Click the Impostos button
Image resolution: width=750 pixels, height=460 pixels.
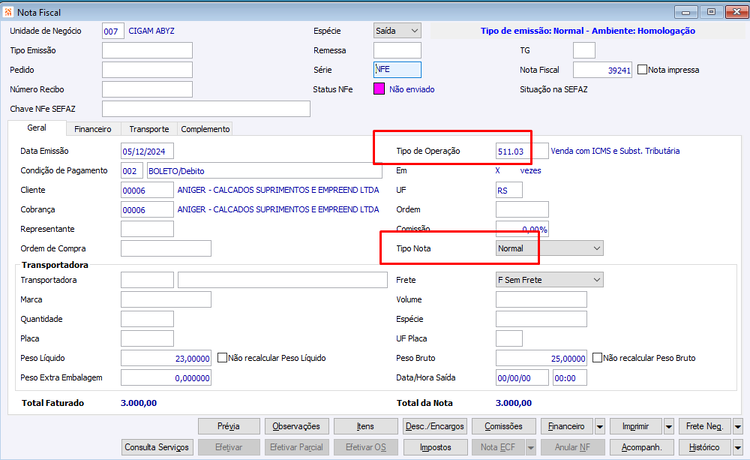(x=435, y=447)
